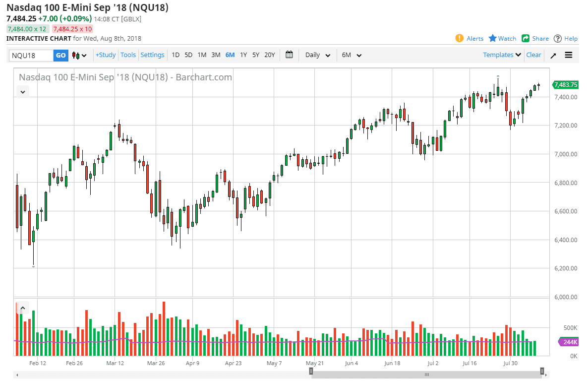Click the Share icon

click(x=526, y=38)
